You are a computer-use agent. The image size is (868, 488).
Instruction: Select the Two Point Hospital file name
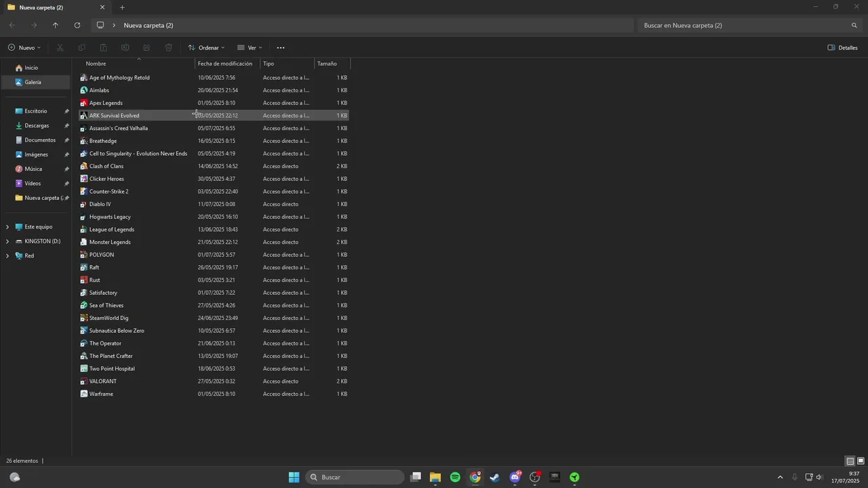point(112,369)
